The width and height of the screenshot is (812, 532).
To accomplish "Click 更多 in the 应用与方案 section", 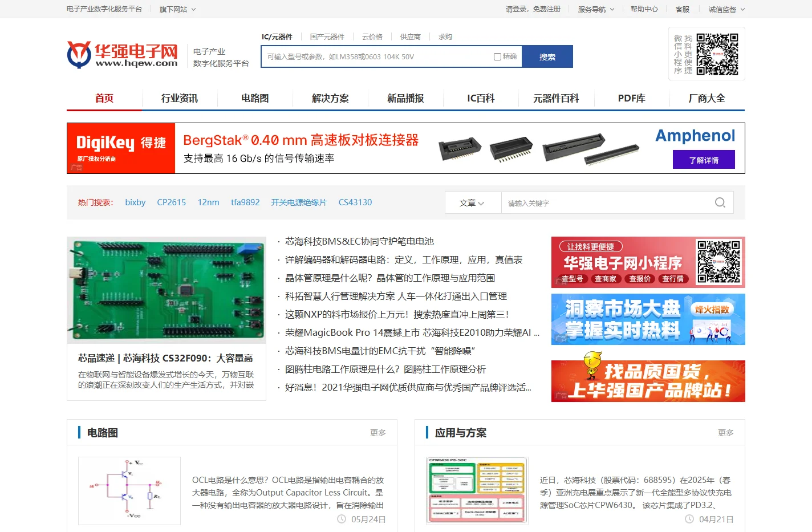I will [726, 433].
